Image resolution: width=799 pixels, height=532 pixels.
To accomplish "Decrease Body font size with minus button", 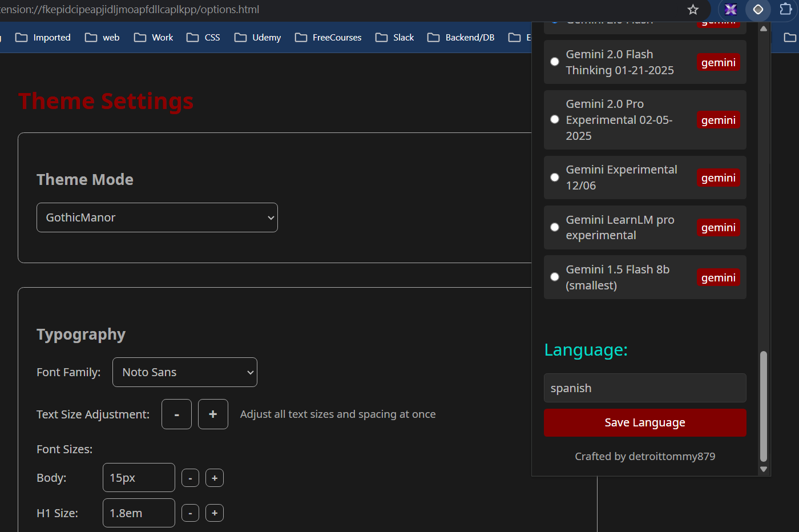I will tap(190, 478).
